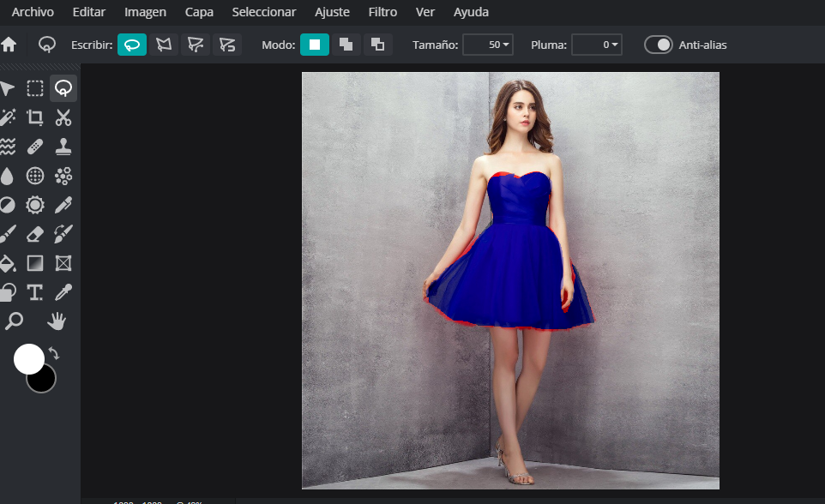The width and height of the screenshot is (825, 504).
Task: Choose polygonal lasso in Escribir options
Action: click(164, 45)
